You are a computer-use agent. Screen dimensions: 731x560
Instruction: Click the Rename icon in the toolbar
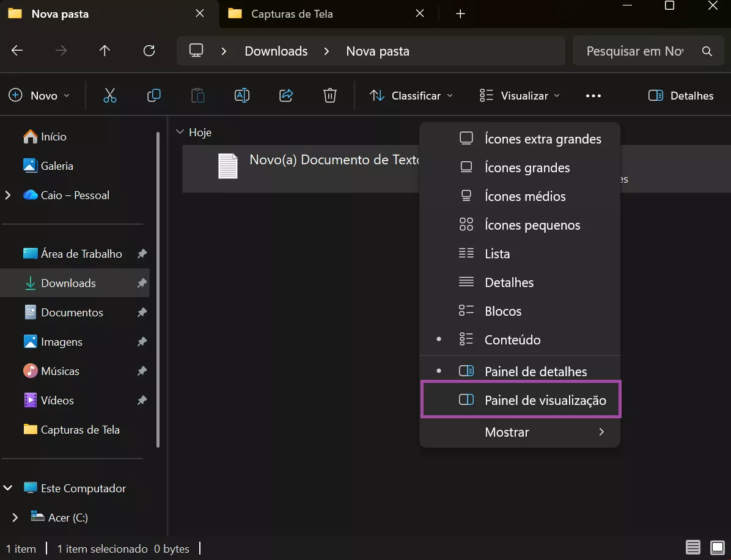[x=241, y=95]
